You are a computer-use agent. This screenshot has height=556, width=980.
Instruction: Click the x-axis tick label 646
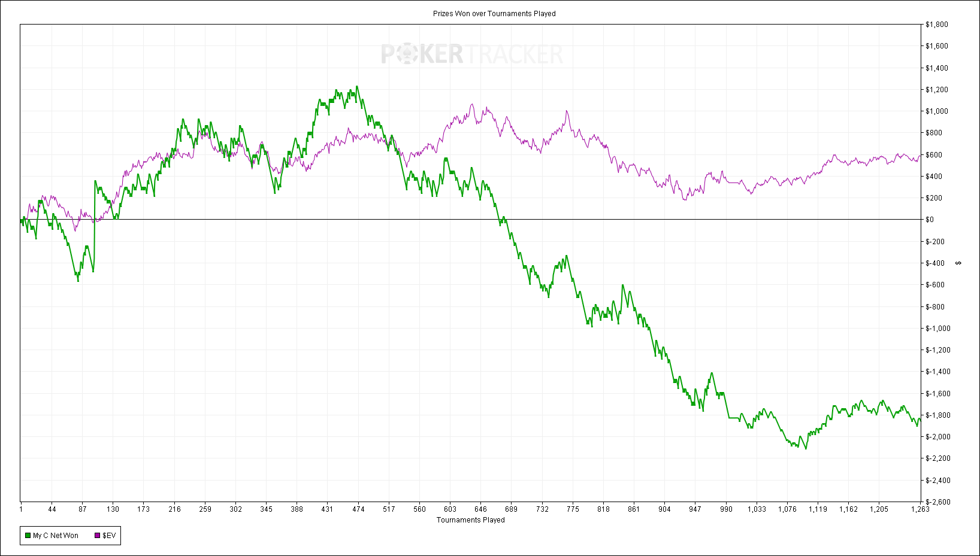pos(481,509)
